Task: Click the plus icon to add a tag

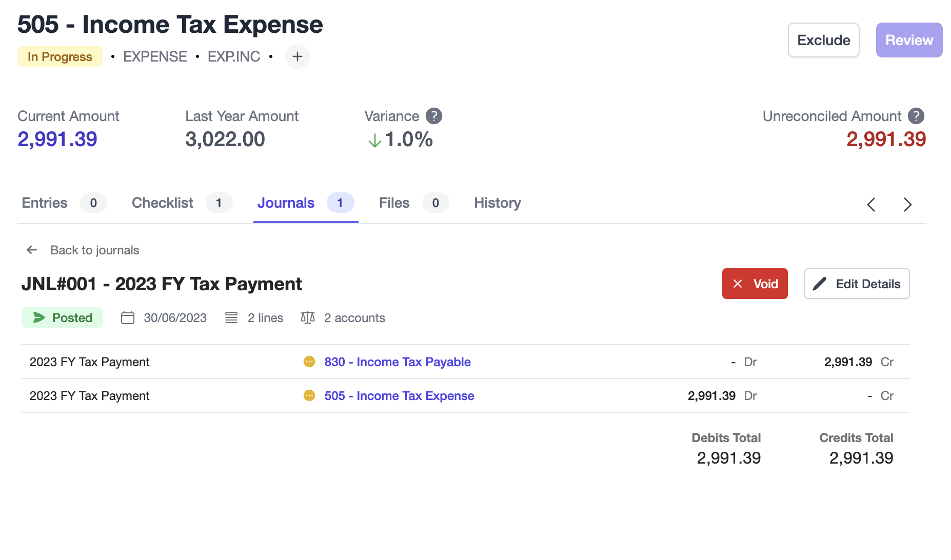Action: click(x=298, y=56)
